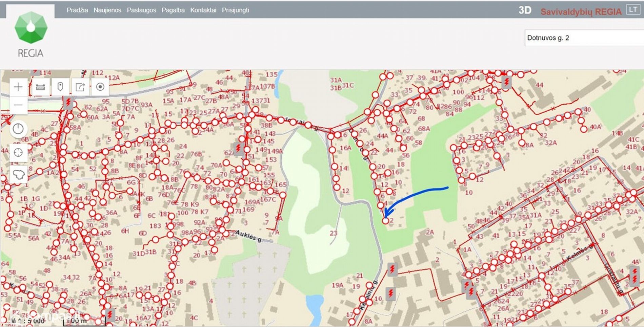This screenshot has height=327, width=644.
Task: Click the zoom in plus button
Action: [18, 87]
